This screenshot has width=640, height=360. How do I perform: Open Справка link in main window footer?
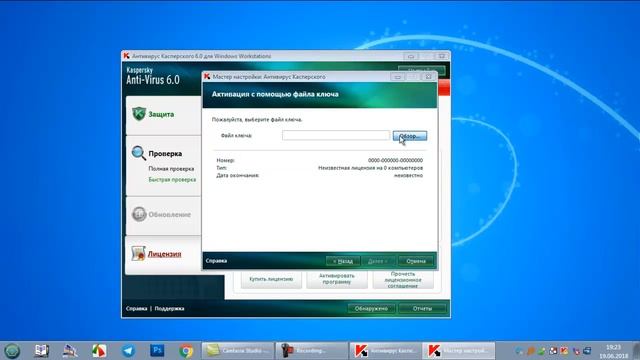[x=136, y=309]
